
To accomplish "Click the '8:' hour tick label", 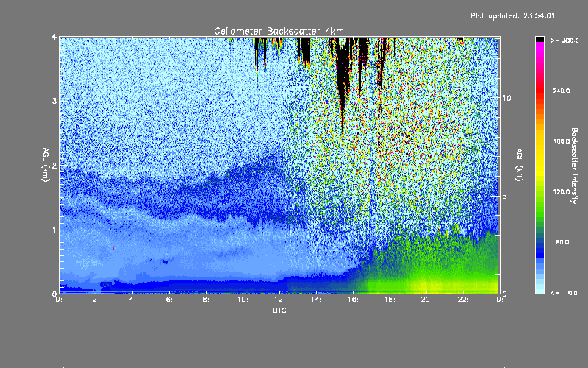I will [207, 300].
